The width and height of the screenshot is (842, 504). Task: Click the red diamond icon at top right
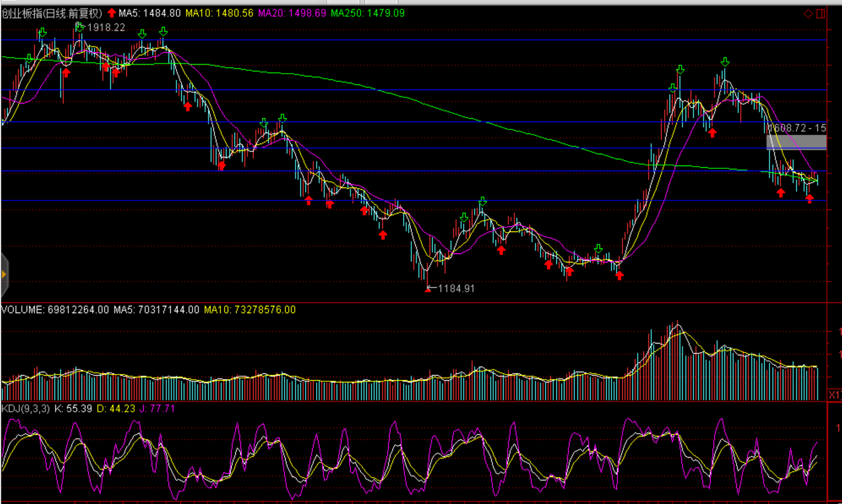tap(808, 14)
